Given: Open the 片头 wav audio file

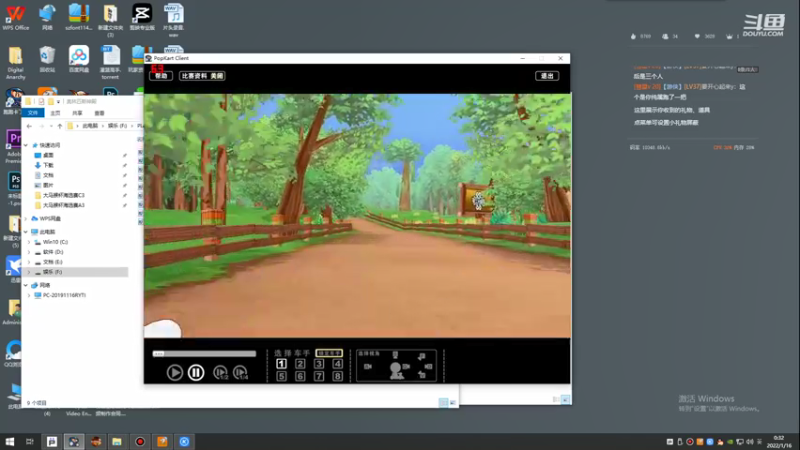Looking at the screenshot, I should 173,19.
